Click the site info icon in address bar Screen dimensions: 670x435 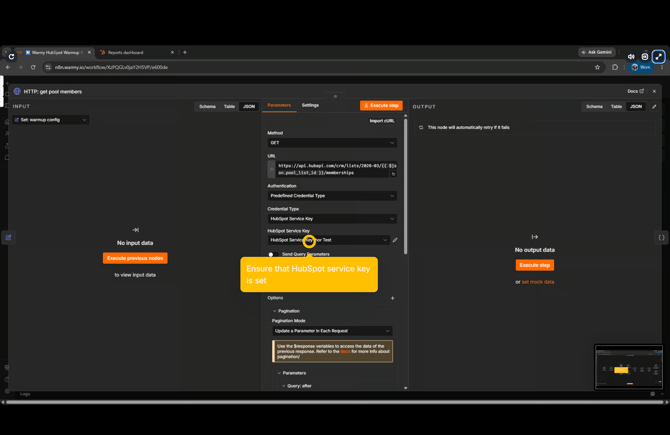pyautogui.click(x=48, y=67)
